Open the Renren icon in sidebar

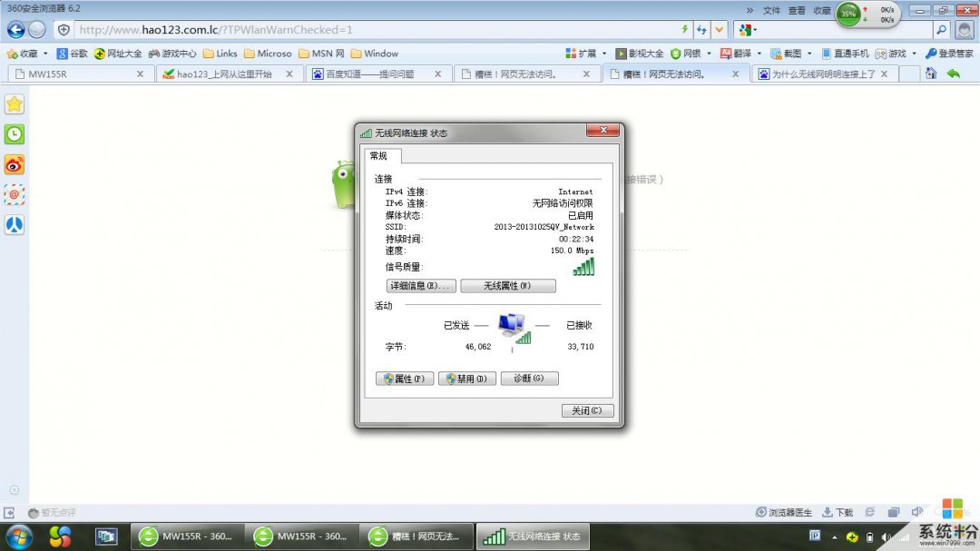[x=15, y=224]
